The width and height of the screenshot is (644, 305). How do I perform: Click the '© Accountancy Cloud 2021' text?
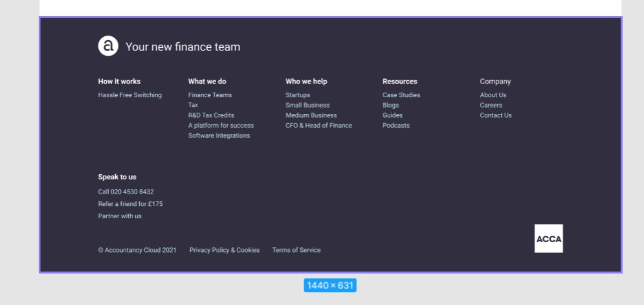pyautogui.click(x=137, y=250)
